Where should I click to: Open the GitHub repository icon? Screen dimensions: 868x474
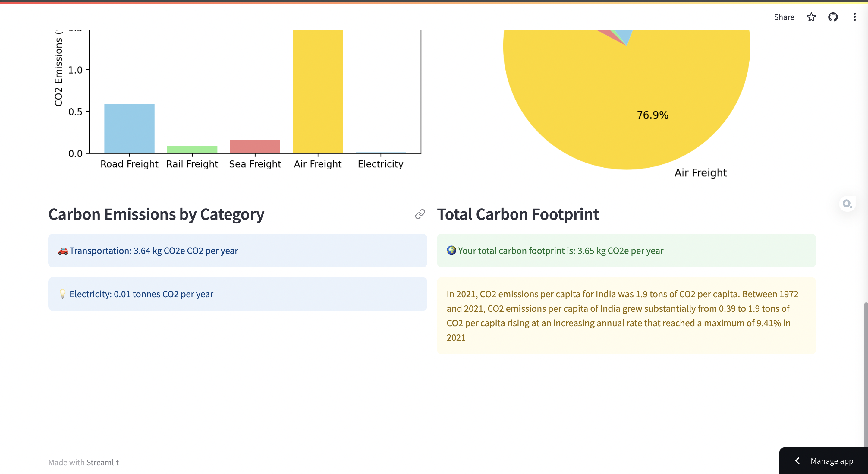pos(833,17)
